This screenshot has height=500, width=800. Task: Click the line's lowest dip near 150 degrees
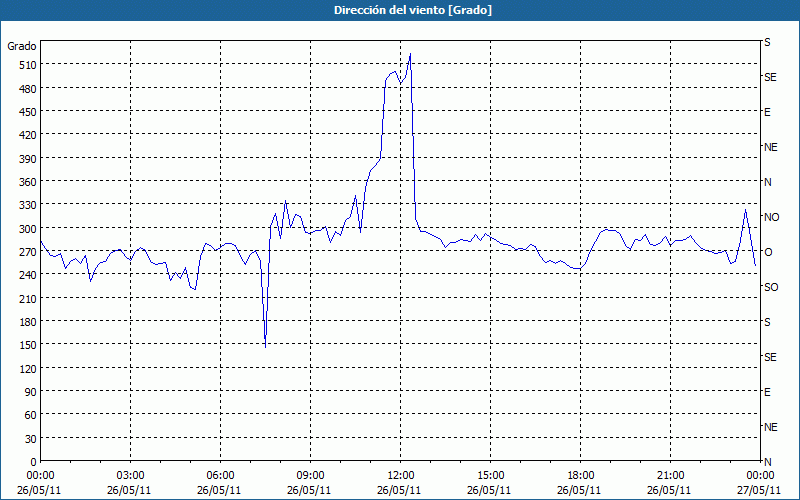266,347
